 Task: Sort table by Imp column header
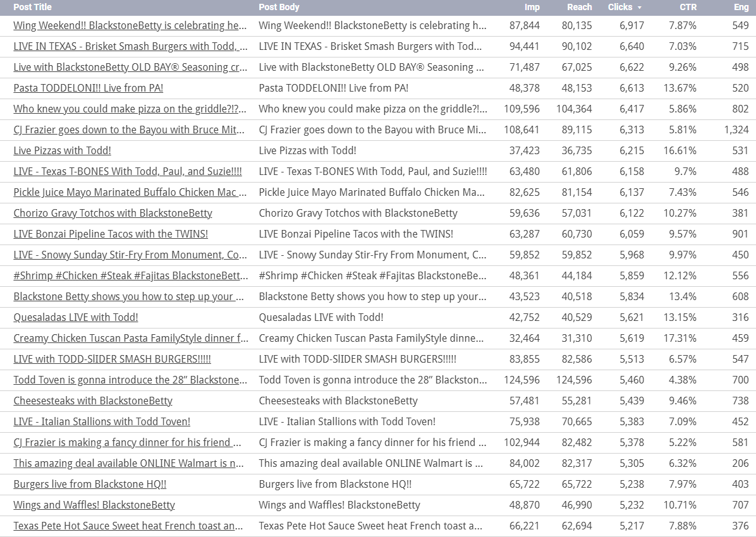click(x=532, y=7)
